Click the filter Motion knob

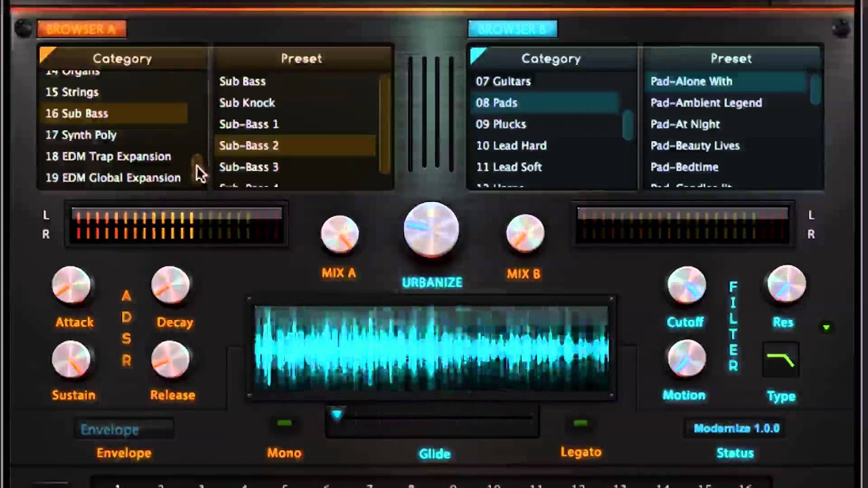[x=686, y=359]
